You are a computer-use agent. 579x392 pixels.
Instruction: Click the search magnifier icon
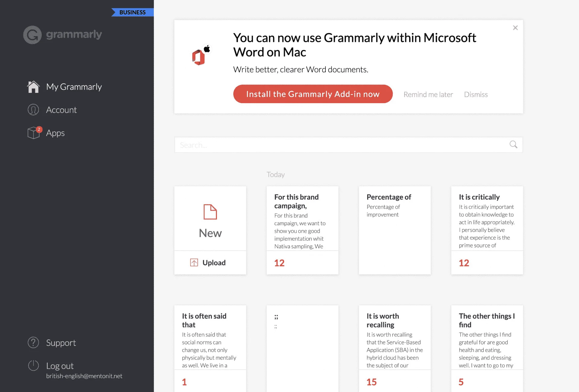click(x=513, y=145)
